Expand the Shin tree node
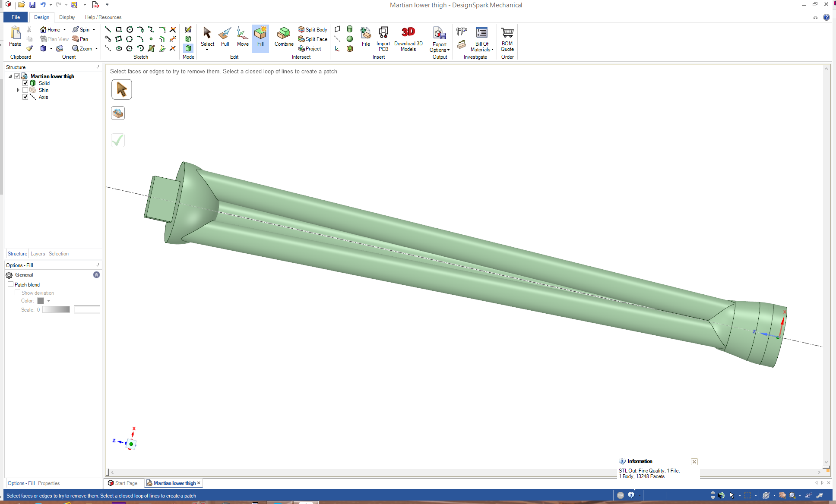 click(x=18, y=90)
